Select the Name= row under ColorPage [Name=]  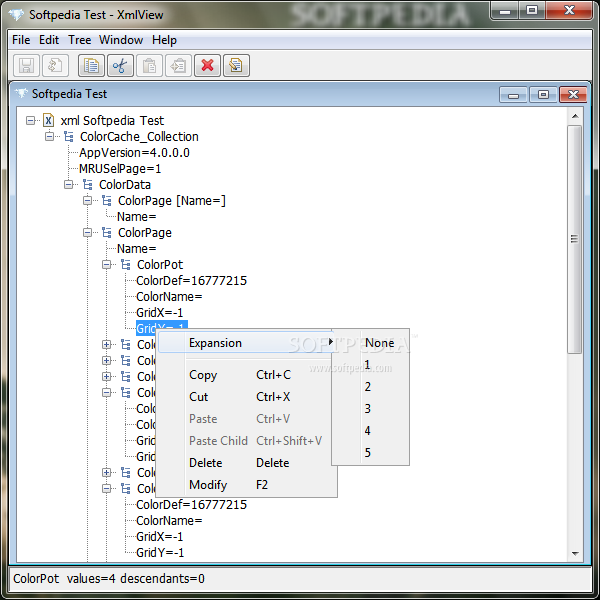(137, 217)
